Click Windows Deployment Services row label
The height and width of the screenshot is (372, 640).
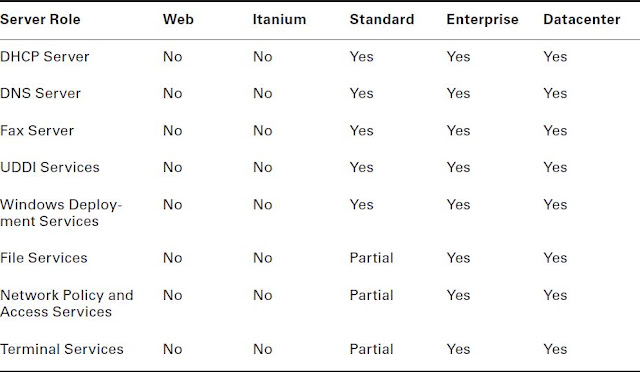click(61, 213)
